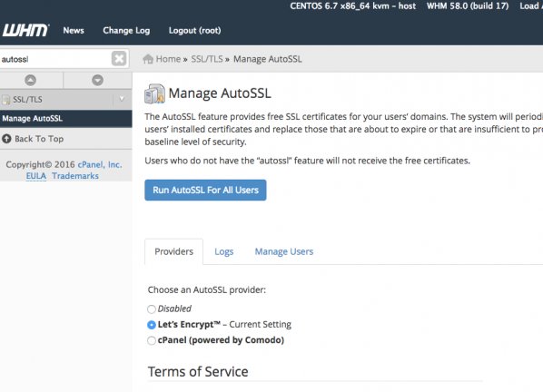Click the Home icon in breadcrumb
543x392 pixels.
pyautogui.click(x=148, y=59)
